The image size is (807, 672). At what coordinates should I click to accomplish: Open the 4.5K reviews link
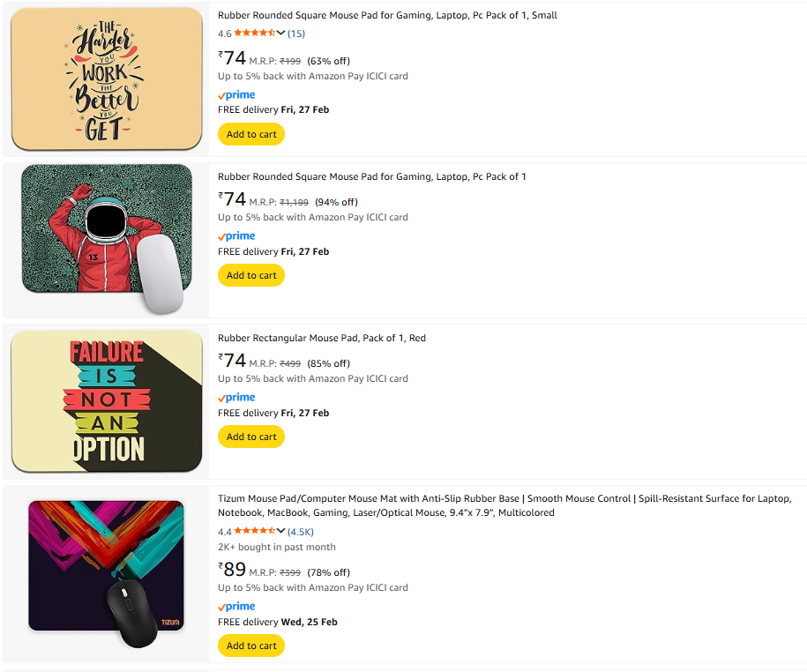coord(301,532)
